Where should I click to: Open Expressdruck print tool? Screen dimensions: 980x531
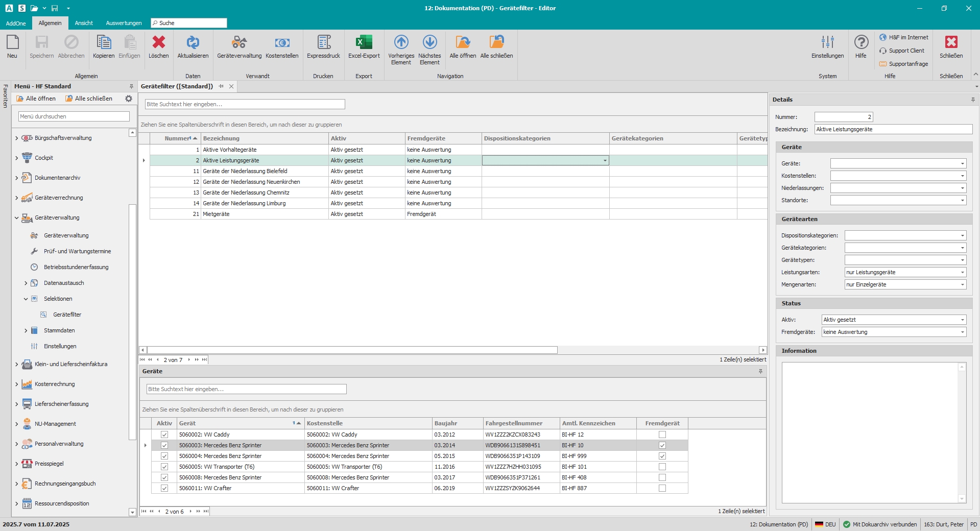point(323,43)
